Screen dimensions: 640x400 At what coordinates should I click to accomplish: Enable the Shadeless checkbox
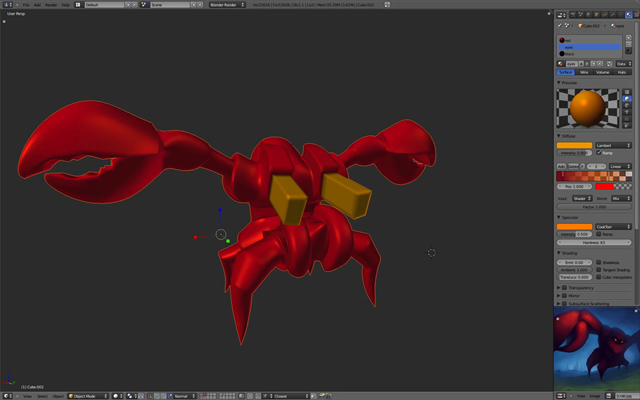point(599,262)
